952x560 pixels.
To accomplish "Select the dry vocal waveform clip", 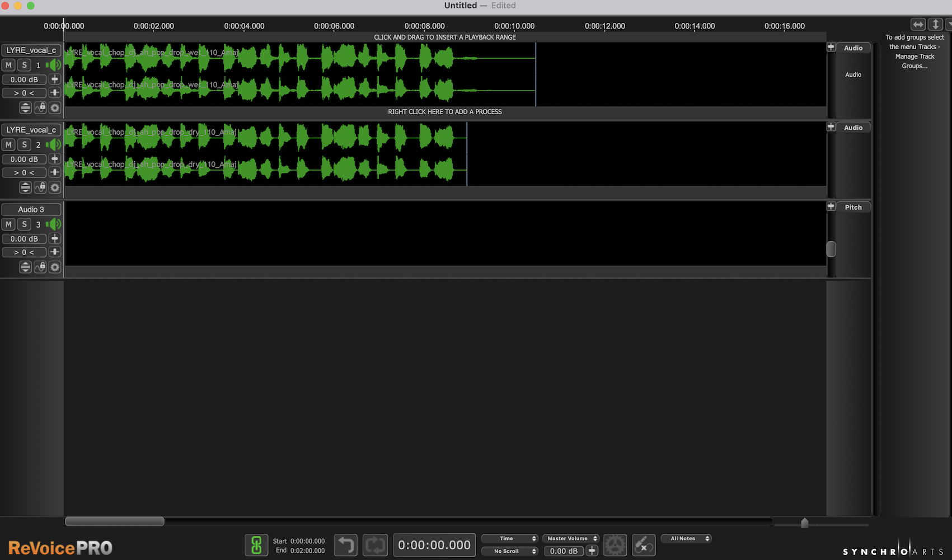I will click(x=265, y=154).
